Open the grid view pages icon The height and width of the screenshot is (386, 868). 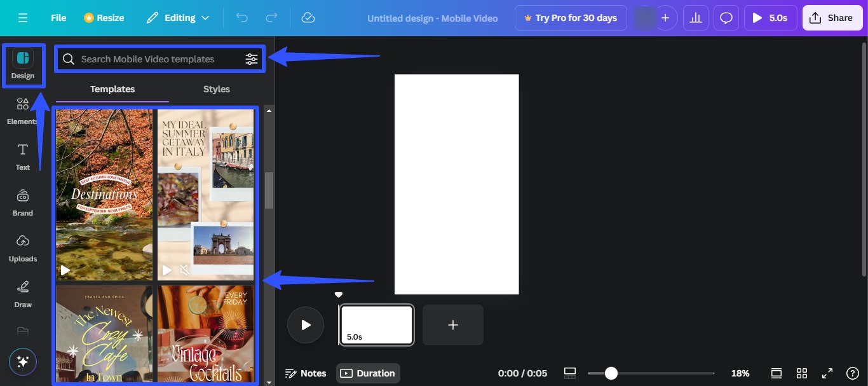click(801, 373)
